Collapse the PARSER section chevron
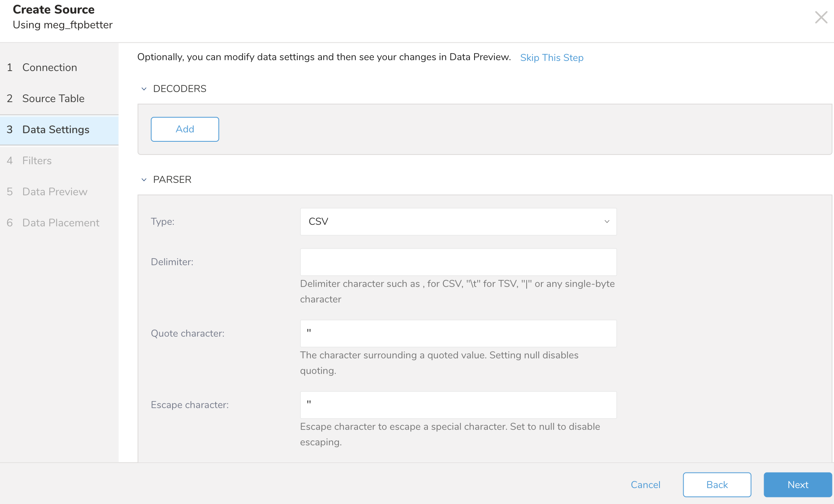The width and height of the screenshot is (834, 504). click(x=144, y=180)
